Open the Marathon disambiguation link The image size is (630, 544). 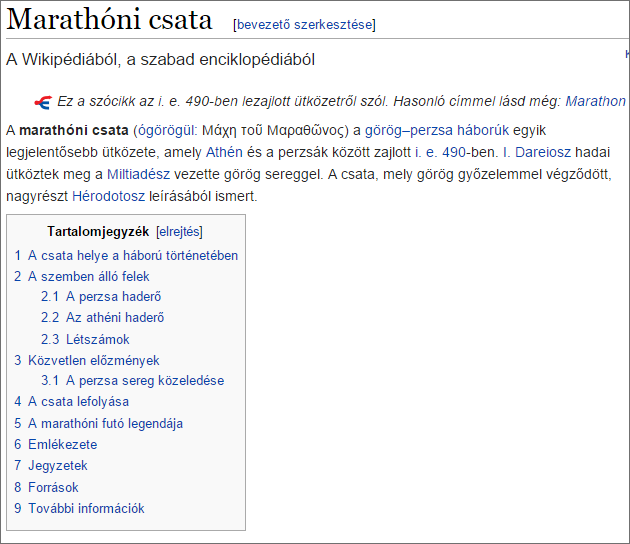coord(595,101)
